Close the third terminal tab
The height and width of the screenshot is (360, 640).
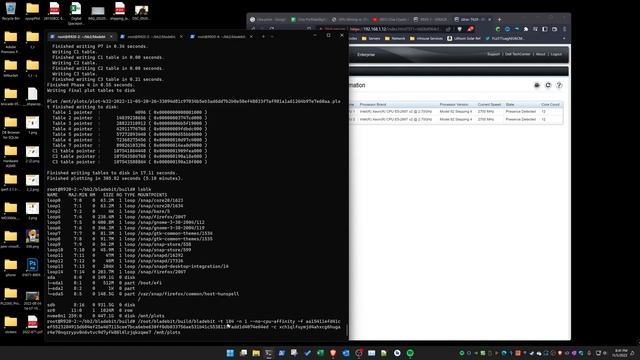tap(251, 36)
